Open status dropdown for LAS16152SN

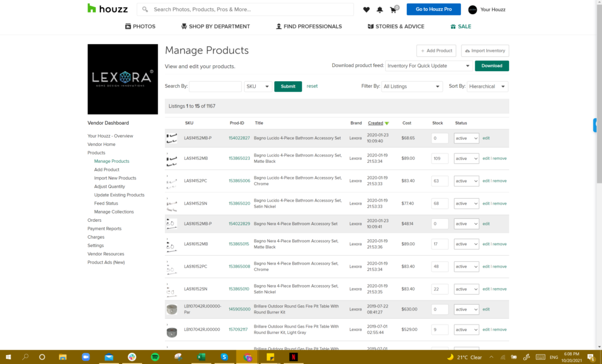click(466, 289)
